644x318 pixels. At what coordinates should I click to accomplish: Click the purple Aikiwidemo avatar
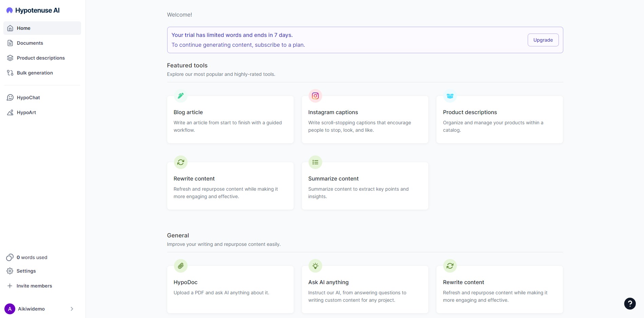point(10,309)
